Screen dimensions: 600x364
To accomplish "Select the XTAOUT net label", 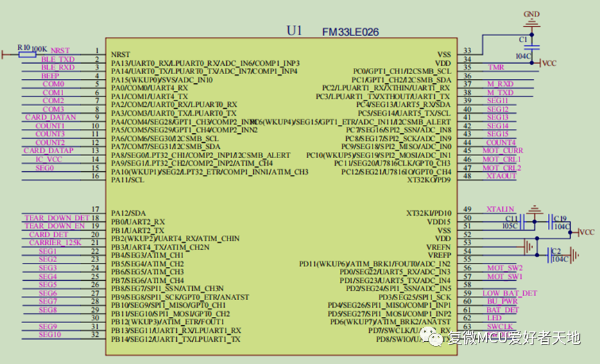I will coord(502,176).
